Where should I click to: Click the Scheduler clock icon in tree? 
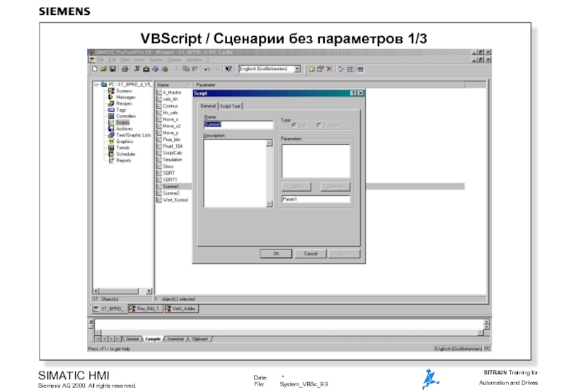[111, 154]
